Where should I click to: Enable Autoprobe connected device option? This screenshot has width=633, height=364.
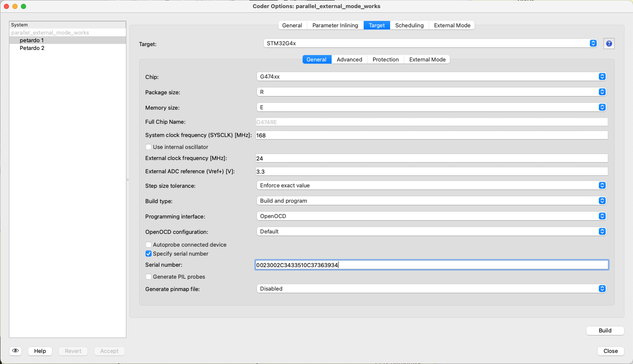click(x=149, y=245)
